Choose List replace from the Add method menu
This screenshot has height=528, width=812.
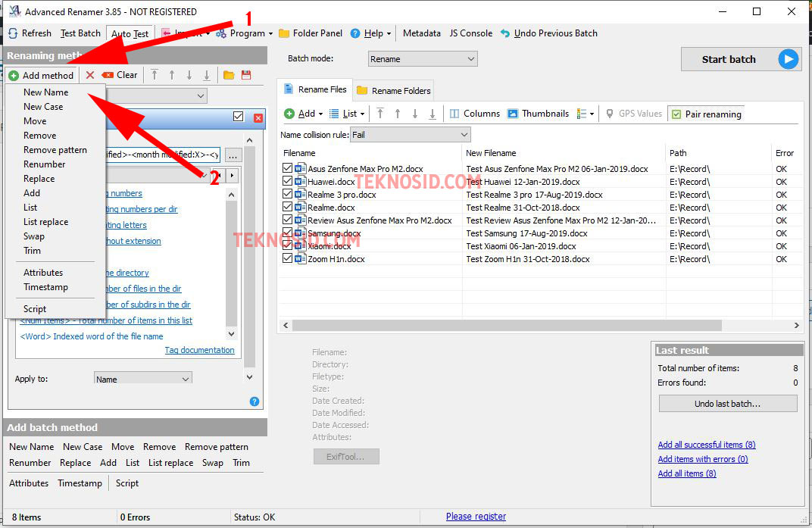point(45,222)
